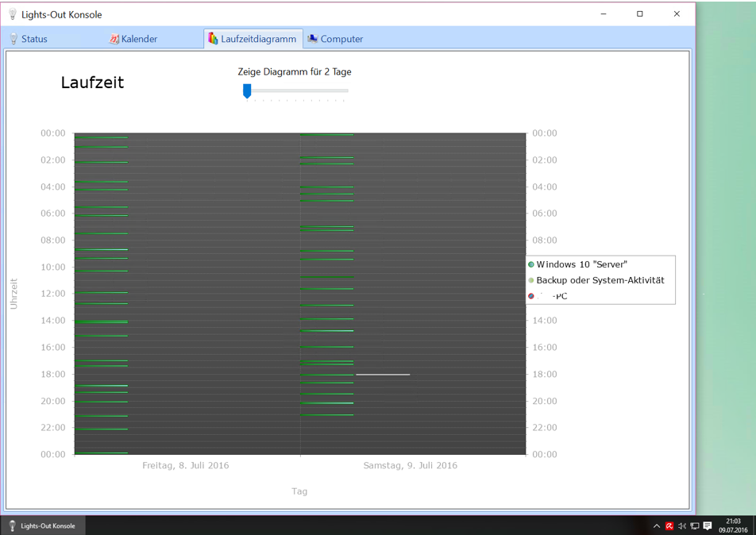Click the Freitag, 8. Juli 2016 axis label
Image resolution: width=756 pixels, height=535 pixels.
(185, 465)
